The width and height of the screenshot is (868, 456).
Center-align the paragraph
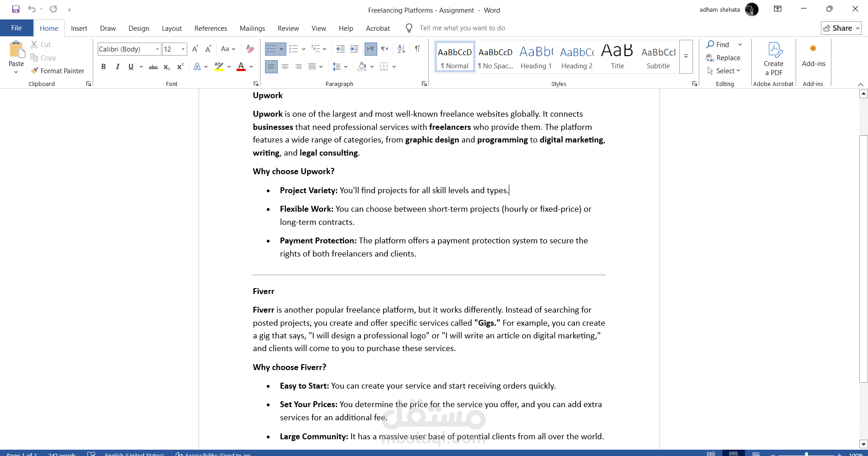tap(285, 66)
